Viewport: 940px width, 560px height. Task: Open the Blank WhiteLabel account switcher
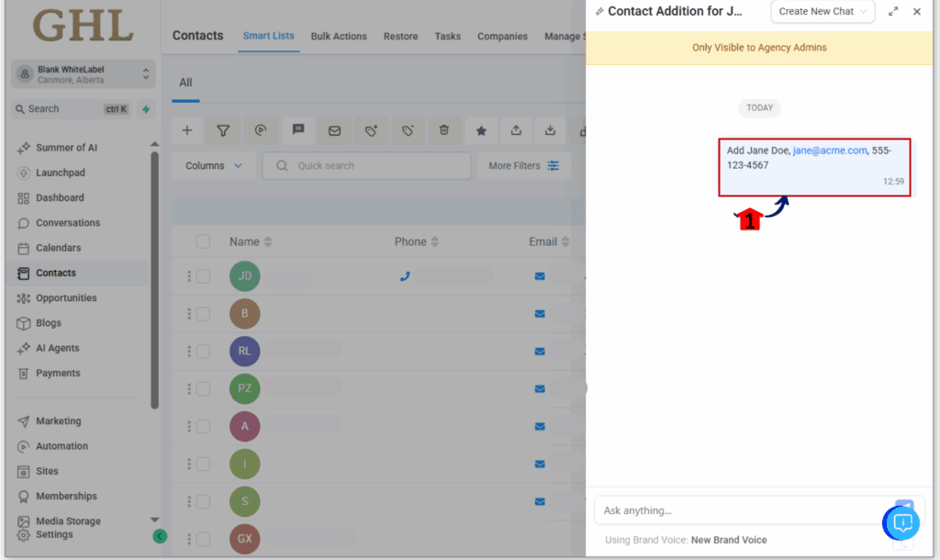tap(84, 74)
